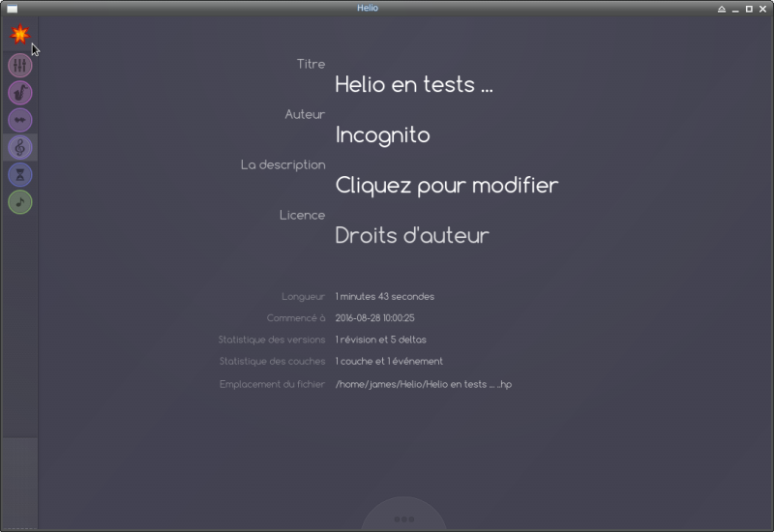
Task: Open the mixer sliders sidebar icon
Action: [x=20, y=66]
